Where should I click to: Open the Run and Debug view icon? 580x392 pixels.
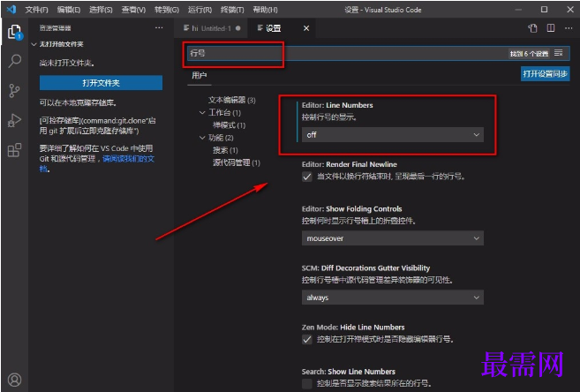coord(14,121)
